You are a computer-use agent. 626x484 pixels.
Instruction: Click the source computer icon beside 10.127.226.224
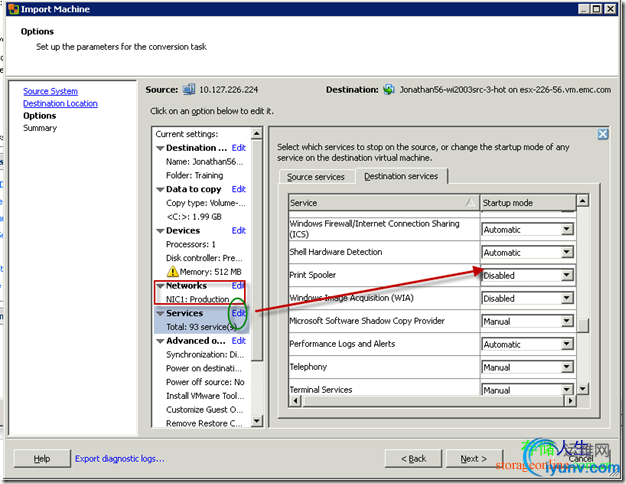[x=189, y=89]
